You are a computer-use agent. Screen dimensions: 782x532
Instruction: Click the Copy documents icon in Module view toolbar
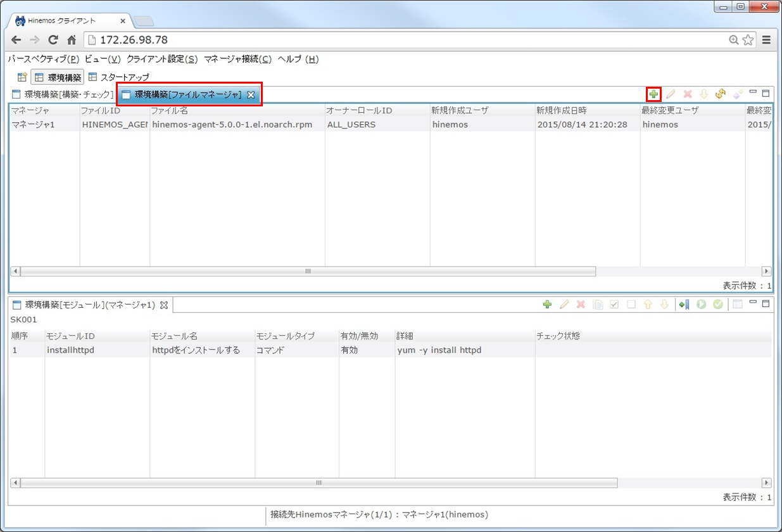(x=597, y=305)
